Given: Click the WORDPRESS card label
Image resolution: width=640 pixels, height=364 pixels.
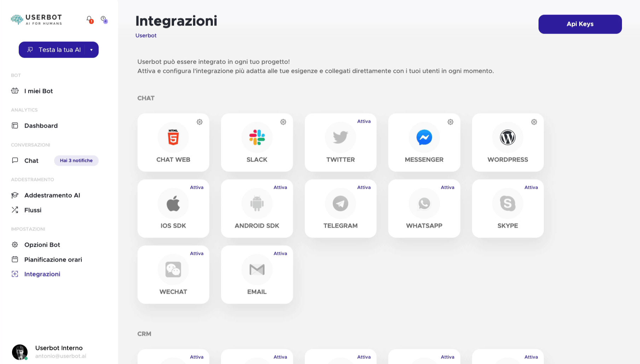Looking at the screenshot, I should coord(508,159).
